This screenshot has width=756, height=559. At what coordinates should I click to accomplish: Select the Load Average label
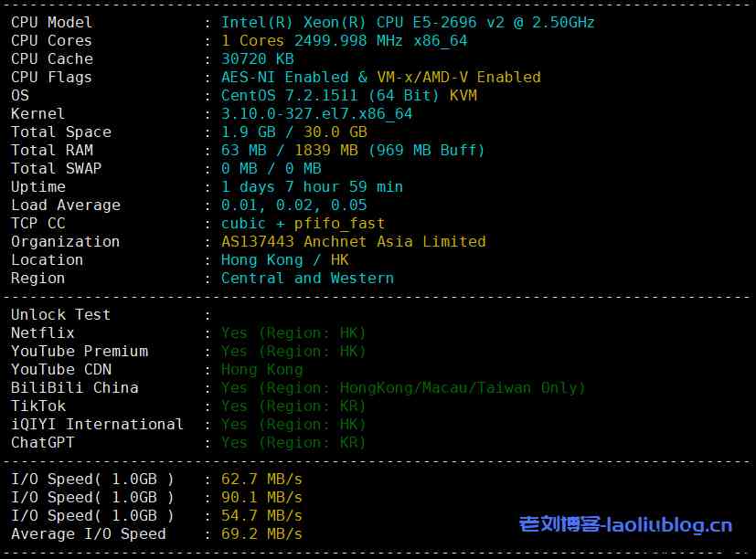pos(66,206)
